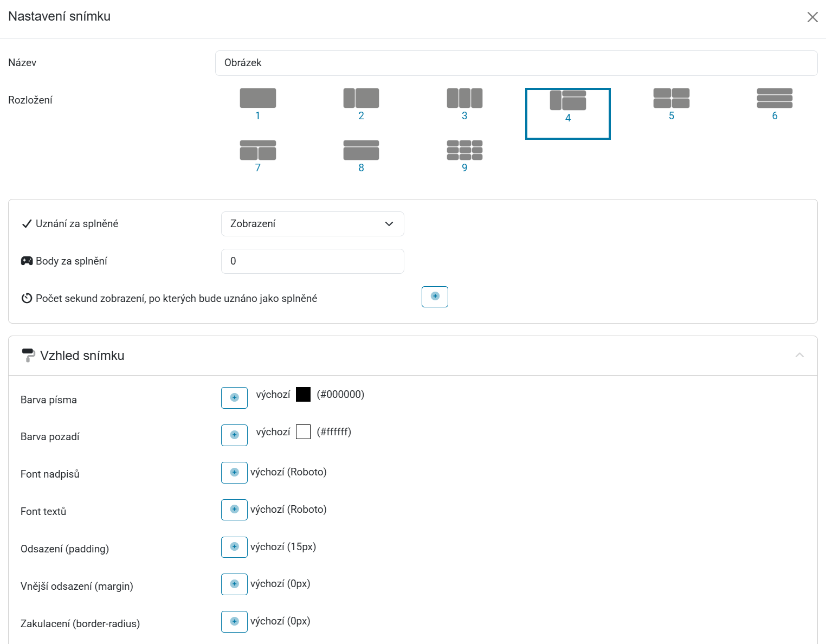Click the paint roller icon beside Vzhled snímku
Image resolution: width=826 pixels, height=644 pixels.
[x=28, y=356]
